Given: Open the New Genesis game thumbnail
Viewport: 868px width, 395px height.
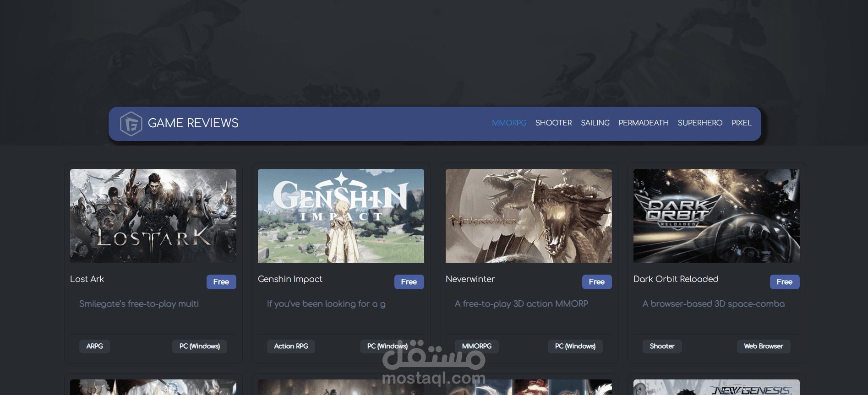Looking at the screenshot, I should point(716,387).
